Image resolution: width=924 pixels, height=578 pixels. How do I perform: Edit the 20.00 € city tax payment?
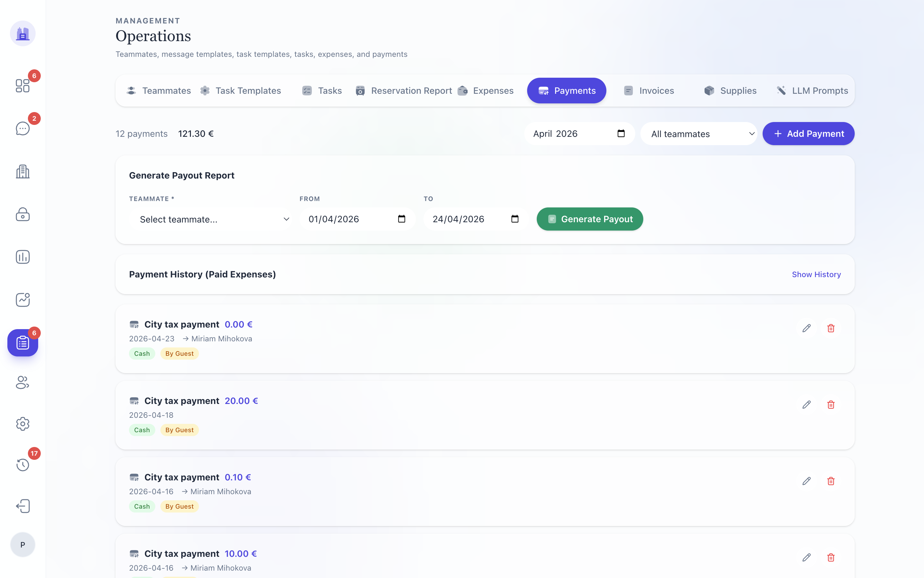pyautogui.click(x=806, y=405)
